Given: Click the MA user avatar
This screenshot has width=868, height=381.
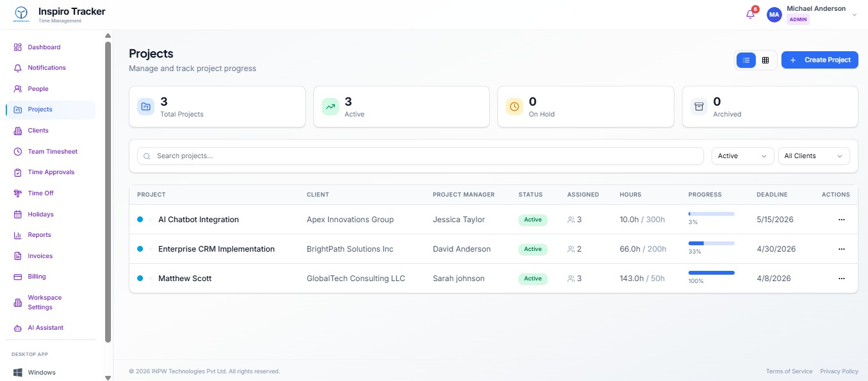Looking at the screenshot, I should pyautogui.click(x=774, y=15).
